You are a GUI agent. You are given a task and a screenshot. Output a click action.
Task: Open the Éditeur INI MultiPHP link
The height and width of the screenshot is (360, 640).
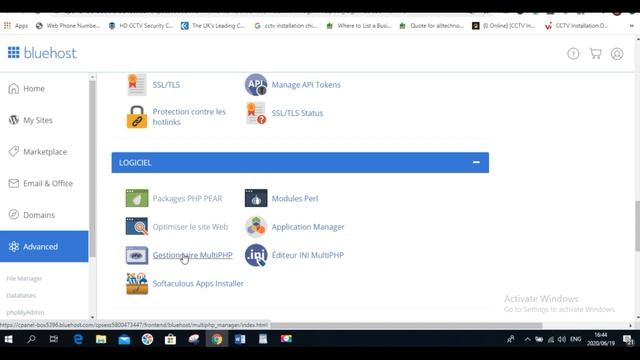click(308, 255)
